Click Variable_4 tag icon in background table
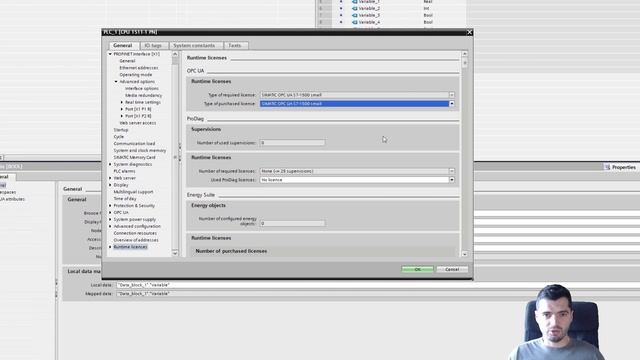 (354, 22)
